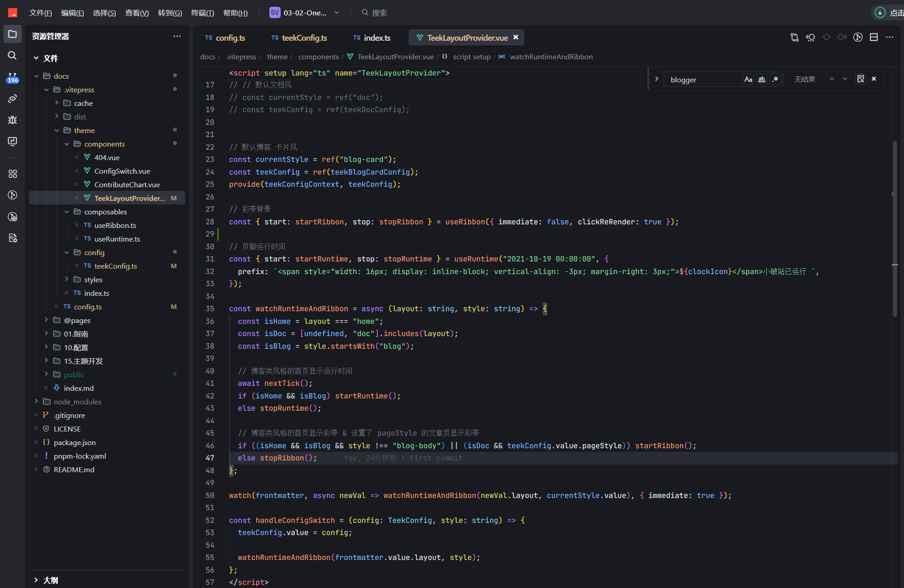Open the Run and Debug bug icon
This screenshot has width=904, height=588.
tap(12, 120)
